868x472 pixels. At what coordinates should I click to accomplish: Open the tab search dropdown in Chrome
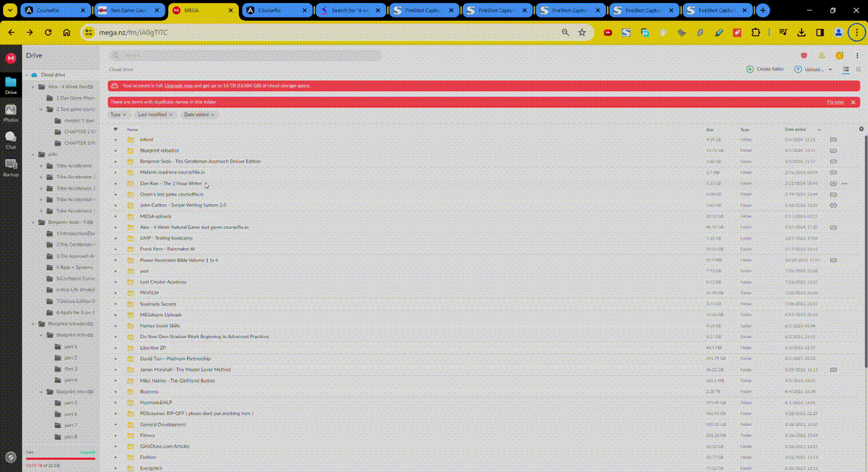point(10,10)
